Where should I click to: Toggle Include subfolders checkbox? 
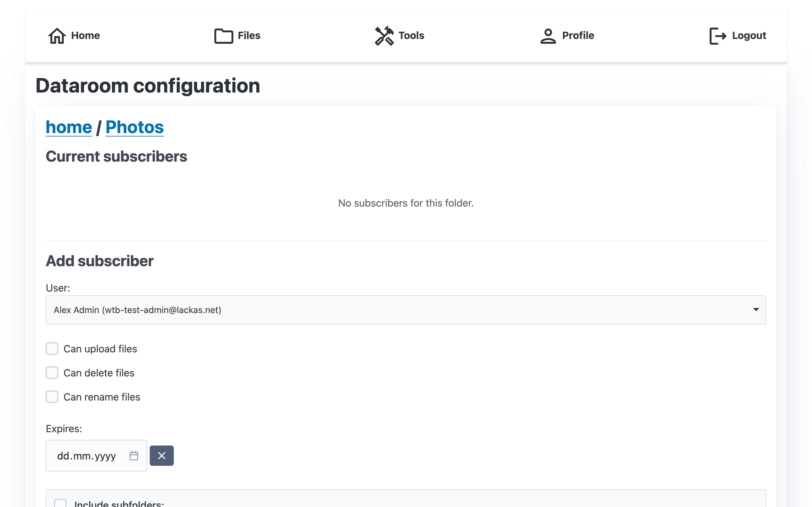tap(60, 503)
